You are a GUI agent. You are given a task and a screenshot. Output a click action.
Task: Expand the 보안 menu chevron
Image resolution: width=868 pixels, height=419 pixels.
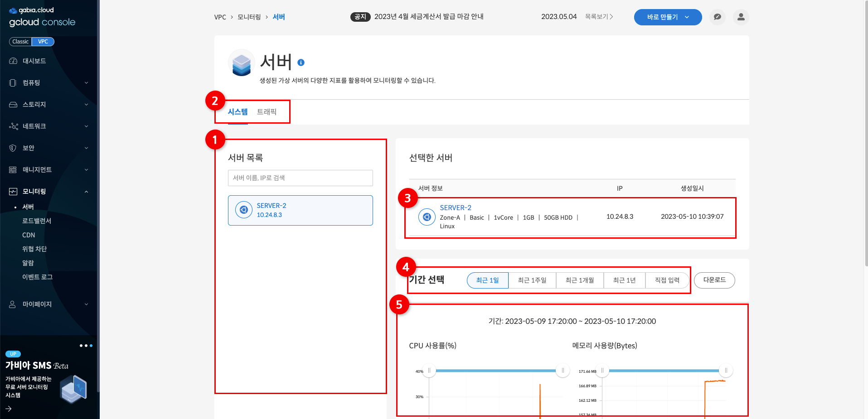[87, 148]
